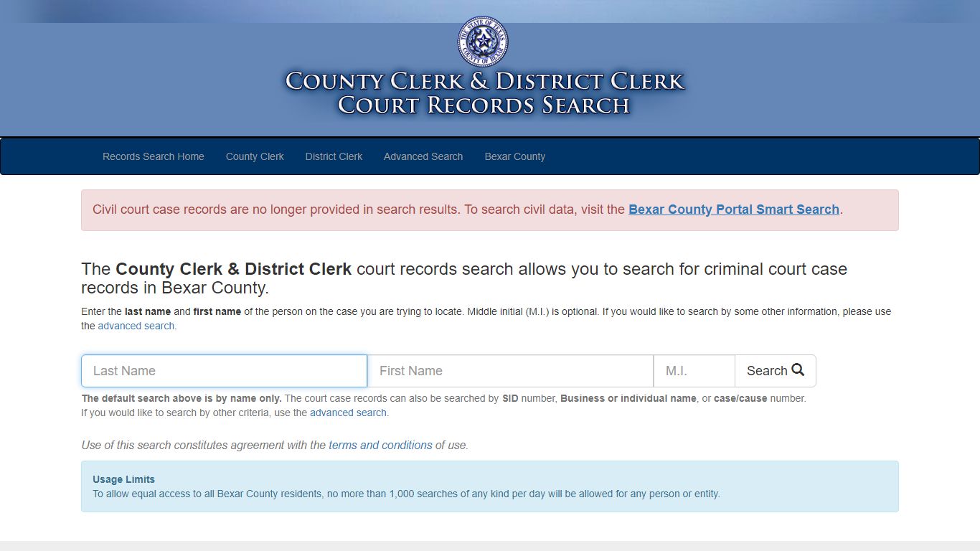Screen dimensions: 980x551
Task: Open advanced search link in intro paragraph
Action: point(136,326)
